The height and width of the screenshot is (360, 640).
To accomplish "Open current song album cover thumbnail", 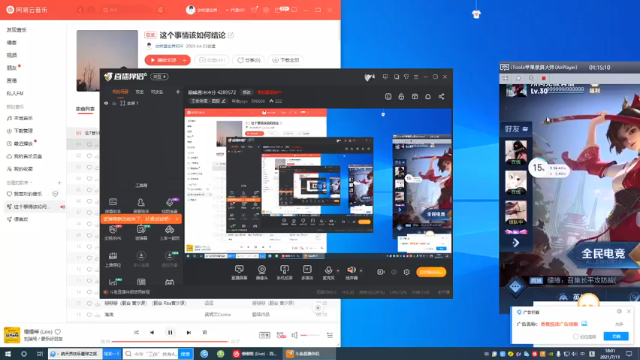I will click(12, 335).
